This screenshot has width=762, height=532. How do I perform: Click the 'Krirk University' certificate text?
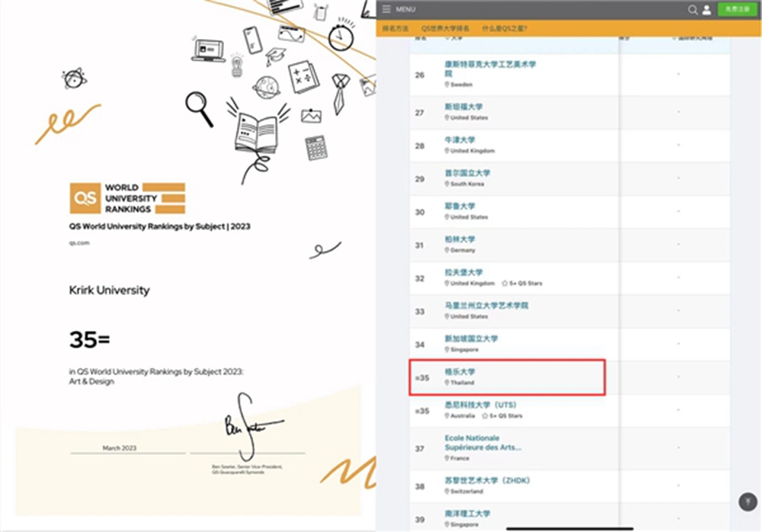[x=109, y=290]
